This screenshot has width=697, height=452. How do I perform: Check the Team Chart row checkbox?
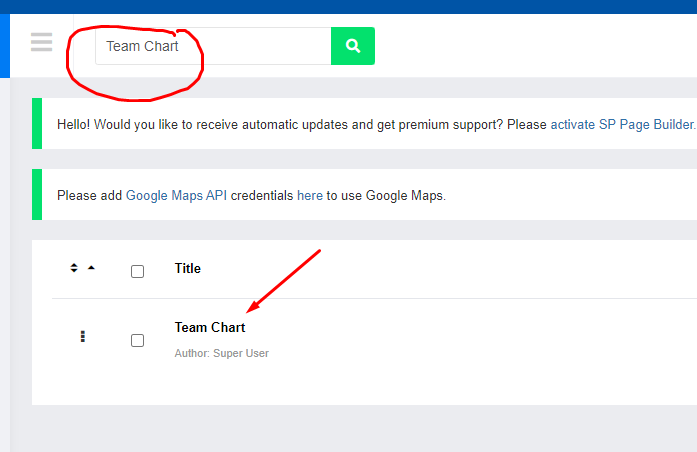coord(137,340)
